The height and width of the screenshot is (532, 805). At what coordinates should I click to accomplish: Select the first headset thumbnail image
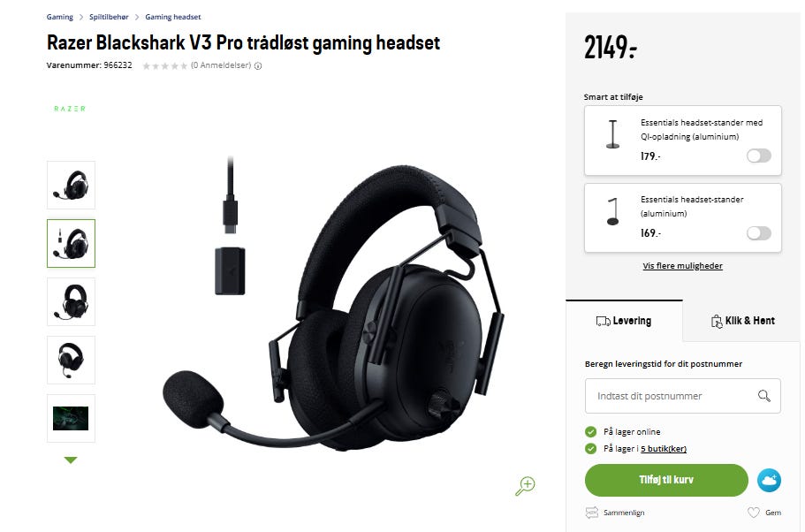click(71, 185)
